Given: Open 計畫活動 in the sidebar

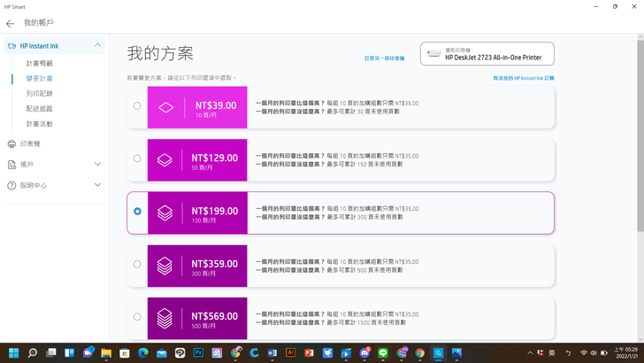Looking at the screenshot, I should (40, 124).
